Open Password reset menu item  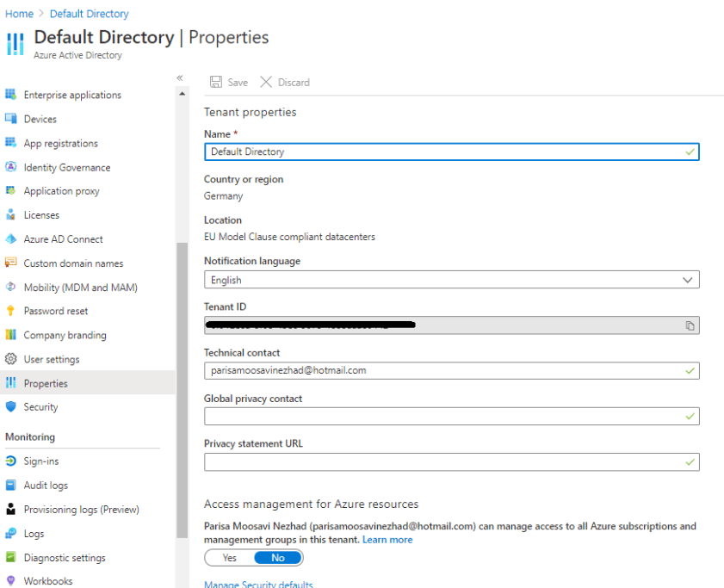(56, 311)
